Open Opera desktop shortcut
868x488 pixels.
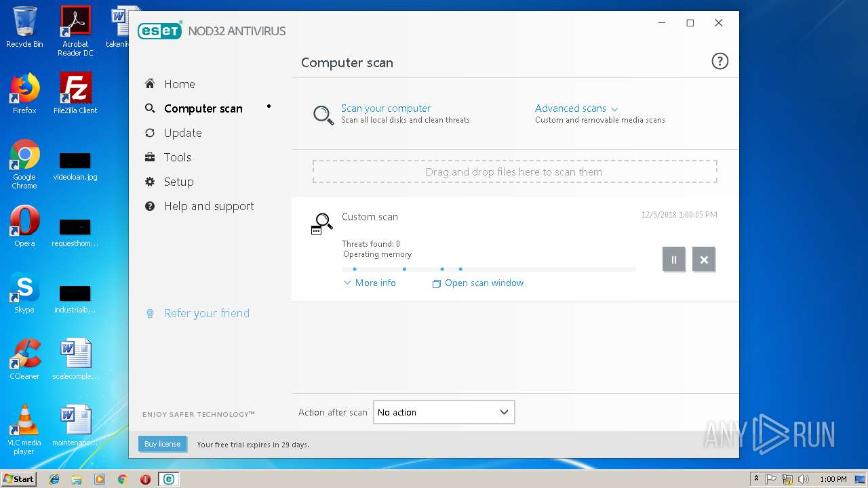24,226
